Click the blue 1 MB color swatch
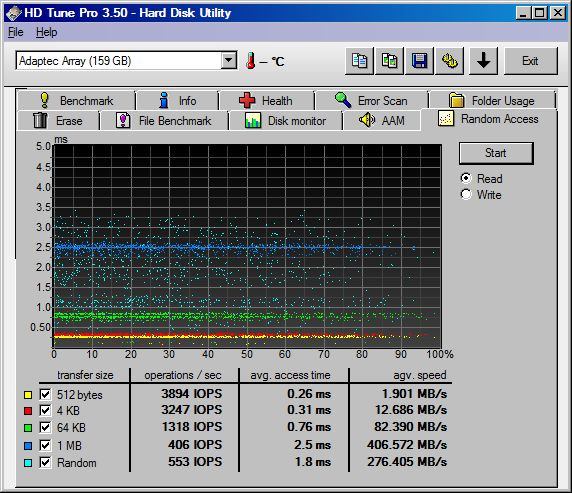Screen dimensions: 572x493 28,446
